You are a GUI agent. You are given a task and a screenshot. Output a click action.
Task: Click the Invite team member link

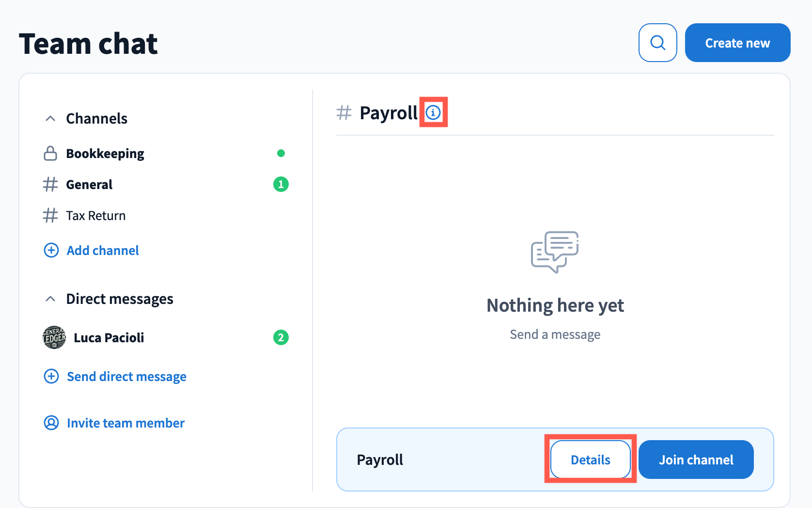coord(125,423)
